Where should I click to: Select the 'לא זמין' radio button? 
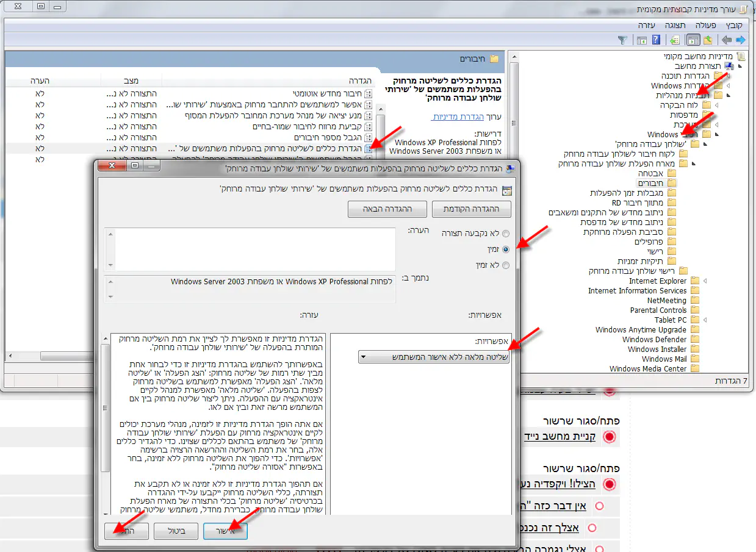point(505,265)
